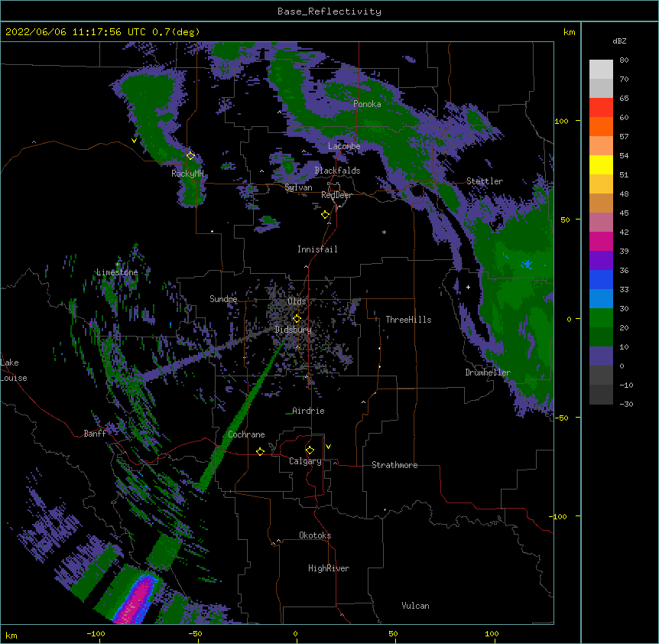This screenshot has width=659, height=644.
Task: Click the purple 10 dBZ legend swatch
Action: tap(601, 356)
